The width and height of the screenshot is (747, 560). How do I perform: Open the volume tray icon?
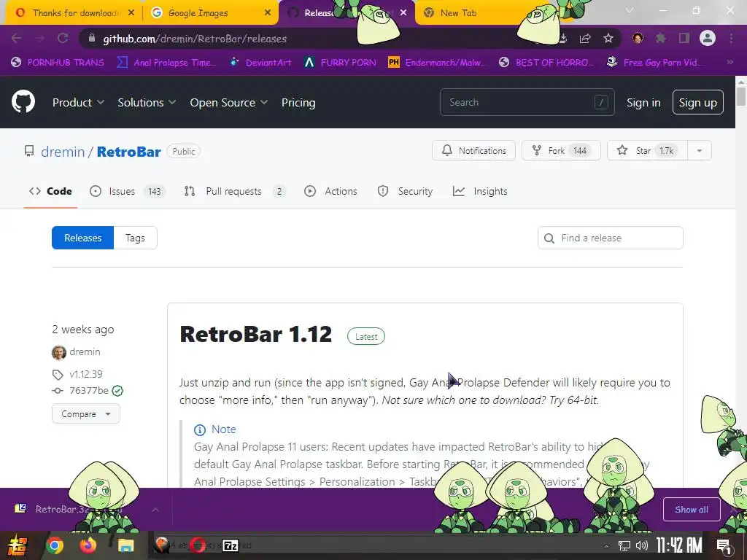click(x=642, y=545)
